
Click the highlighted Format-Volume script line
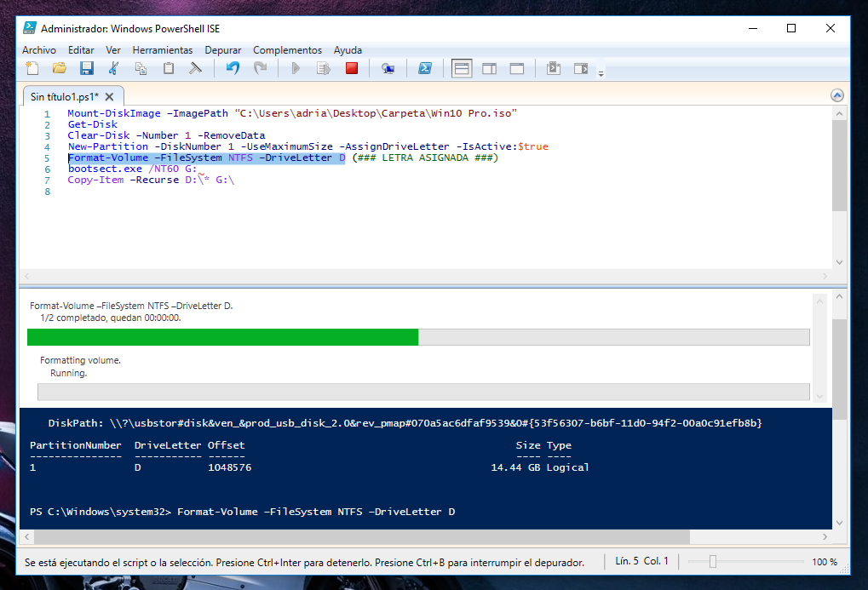(x=206, y=158)
